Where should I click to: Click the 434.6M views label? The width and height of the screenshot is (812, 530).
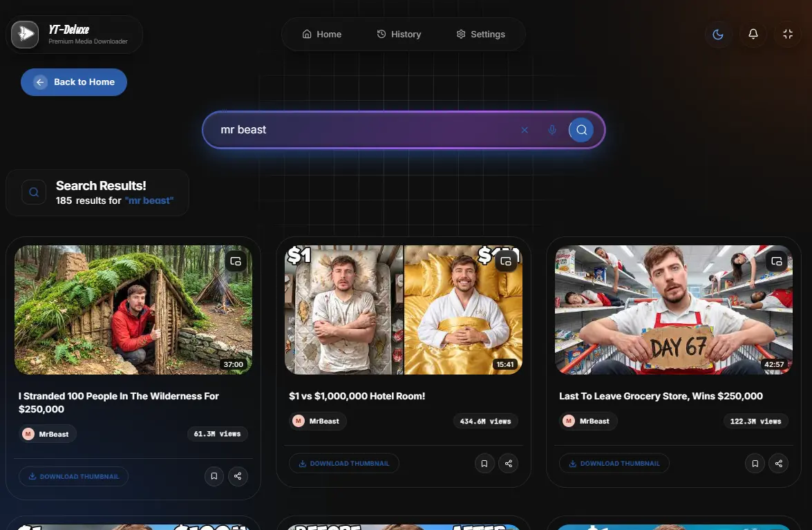point(485,422)
